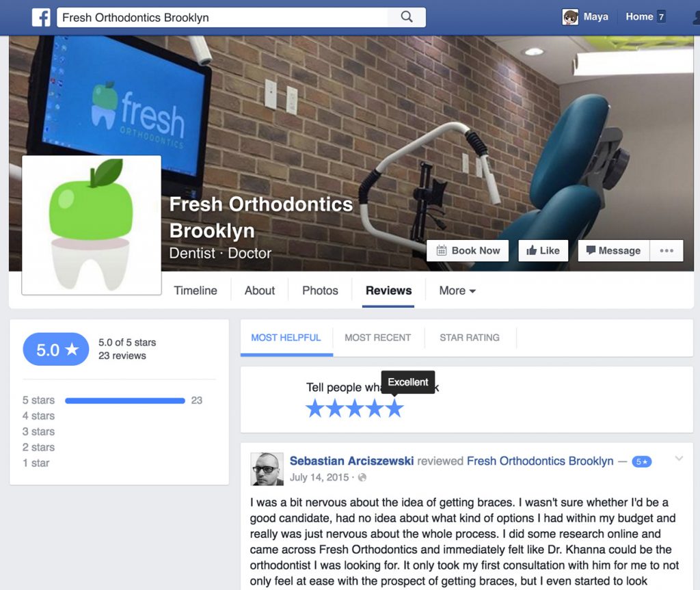Click the 5-star badge on Sebastian's review
The width and height of the screenshot is (700, 590).
pos(641,461)
